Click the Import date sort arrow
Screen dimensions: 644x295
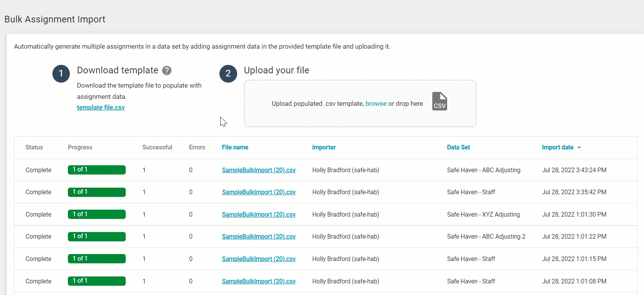[x=579, y=147]
